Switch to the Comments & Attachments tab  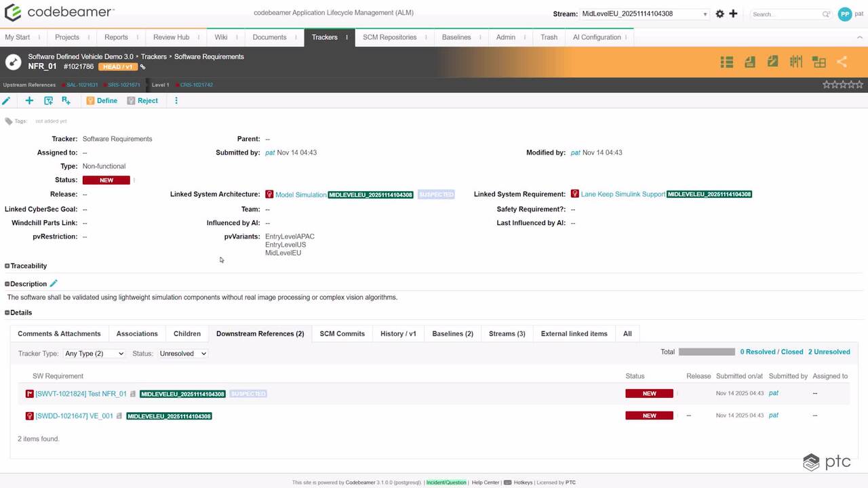(x=59, y=333)
